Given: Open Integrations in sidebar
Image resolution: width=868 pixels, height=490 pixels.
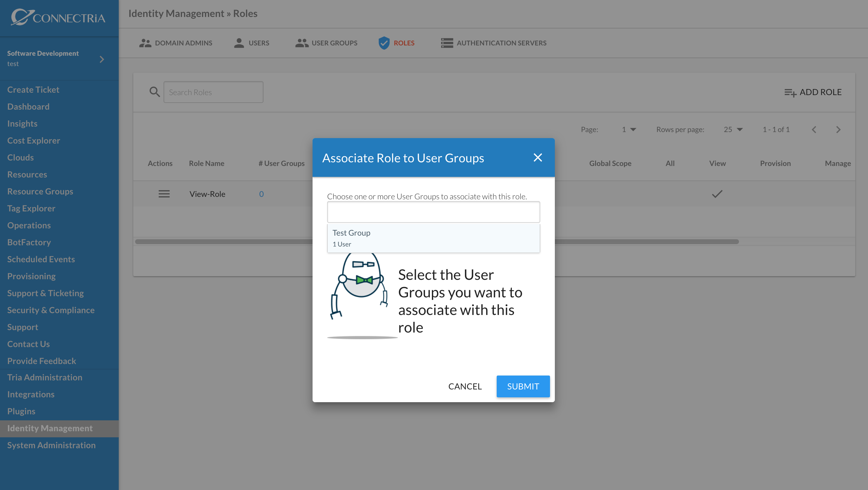Looking at the screenshot, I should [31, 394].
